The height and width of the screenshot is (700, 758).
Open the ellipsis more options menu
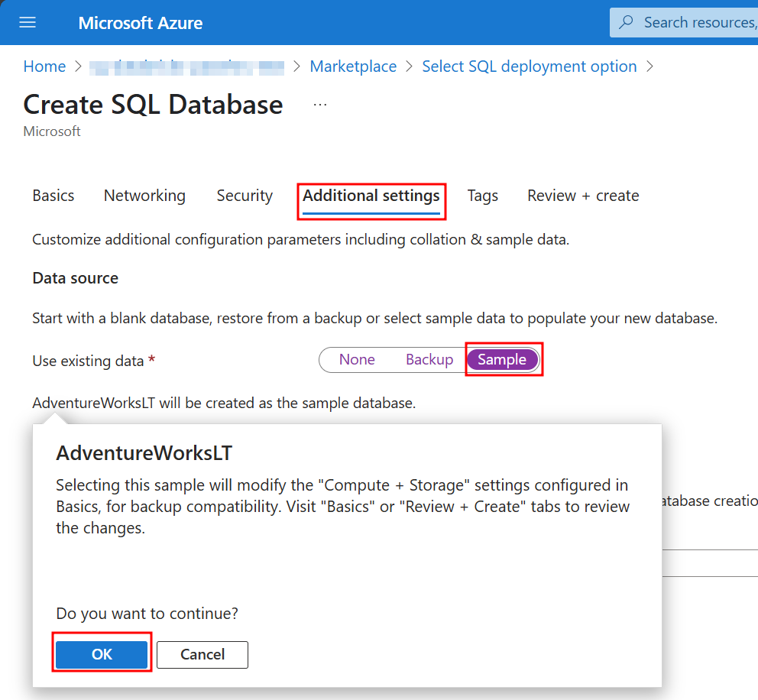320,105
